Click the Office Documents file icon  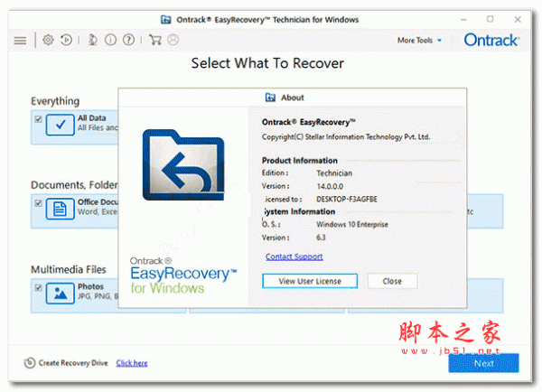click(61, 209)
